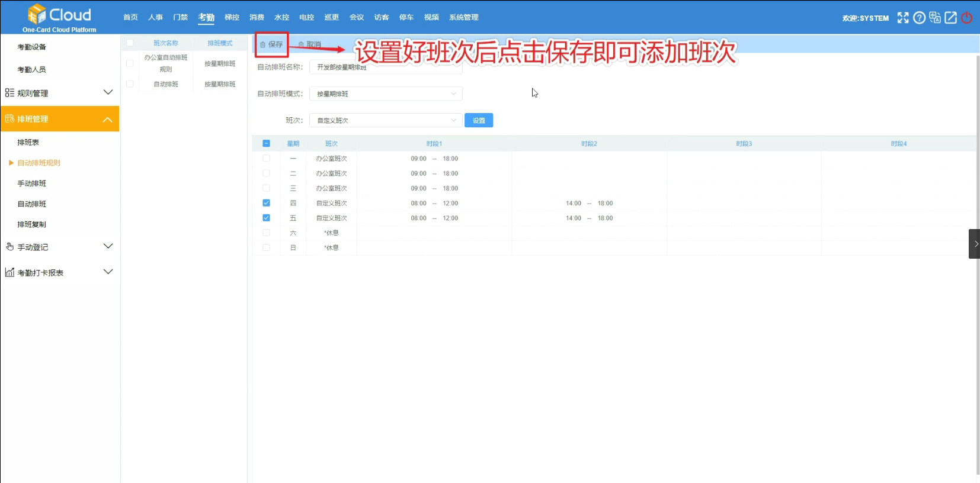Image resolution: width=980 pixels, height=483 pixels.
Task: Open the 水控 top menu
Action: (281, 17)
